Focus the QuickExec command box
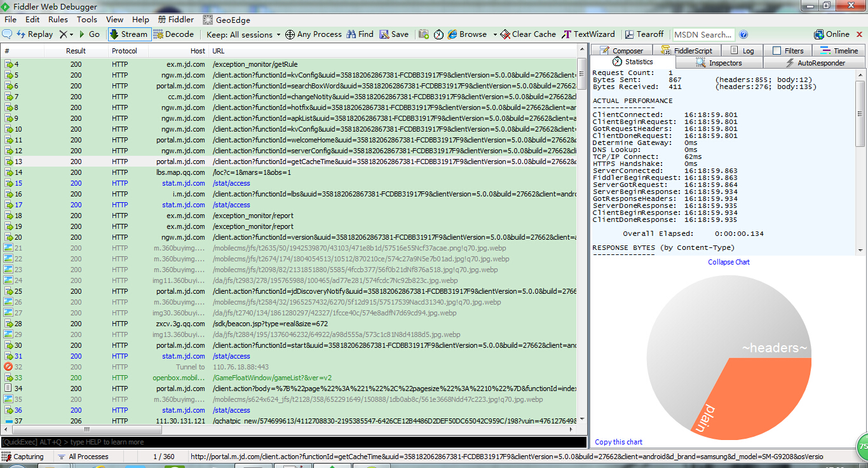 (x=293, y=442)
